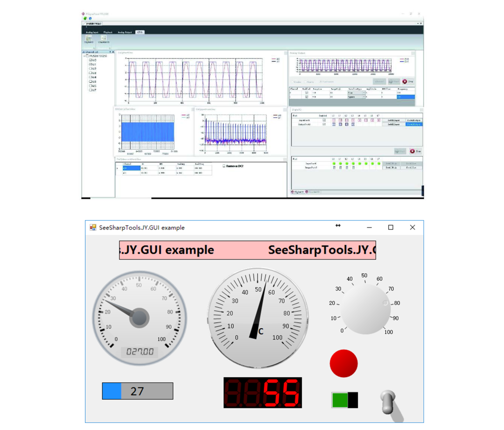Toggle the green and black slide switch
This screenshot has width=504, height=430.
tap(344, 400)
